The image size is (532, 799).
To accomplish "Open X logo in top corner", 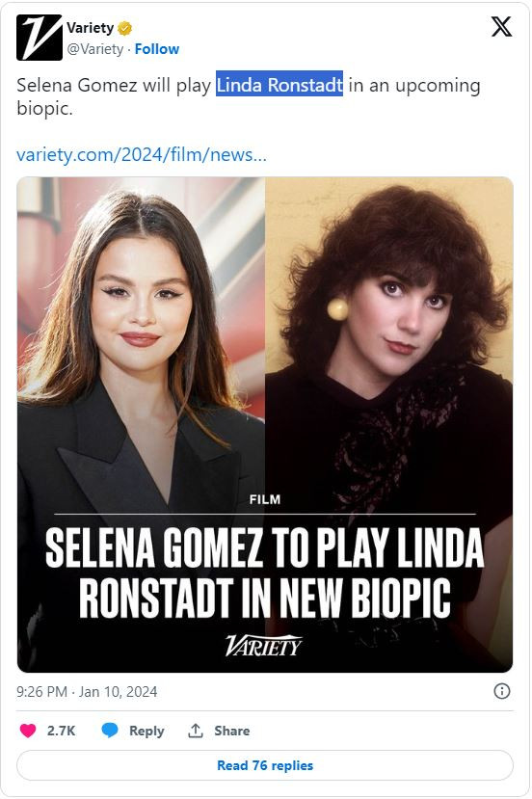I will [x=501, y=26].
